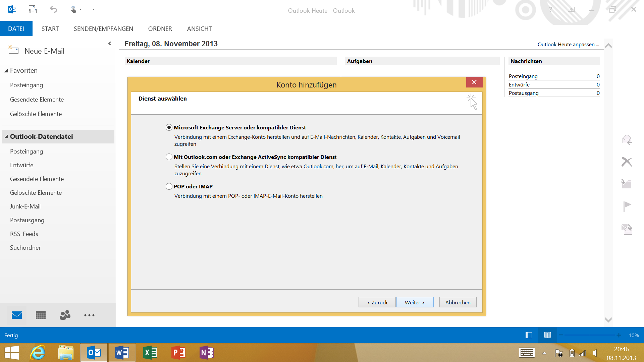Click the flag follow-up icon on right
The height and width of the screenshot is (362, 644).
(x=627, y=206)
